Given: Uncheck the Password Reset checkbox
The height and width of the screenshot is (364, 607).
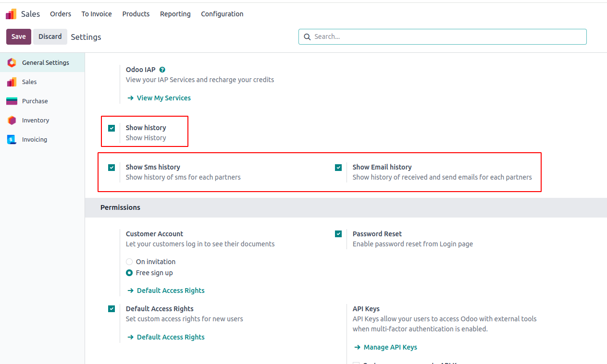Looking at the screenshot, I should 338,234.
